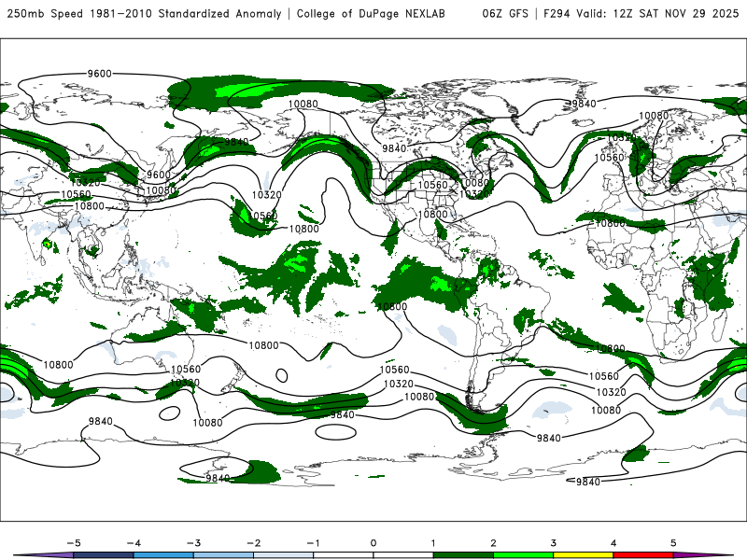Click the yellow 3 to 4 colorbar segment

[x=583, y=555]
